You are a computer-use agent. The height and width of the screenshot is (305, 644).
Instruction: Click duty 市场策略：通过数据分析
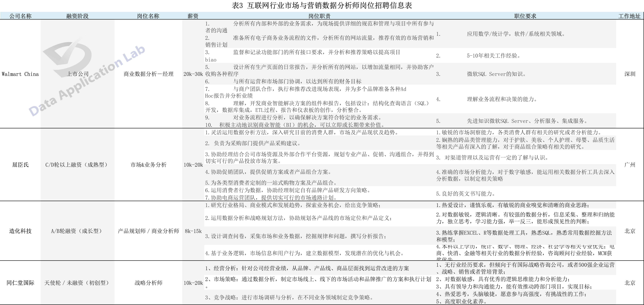tap(318, 283)
